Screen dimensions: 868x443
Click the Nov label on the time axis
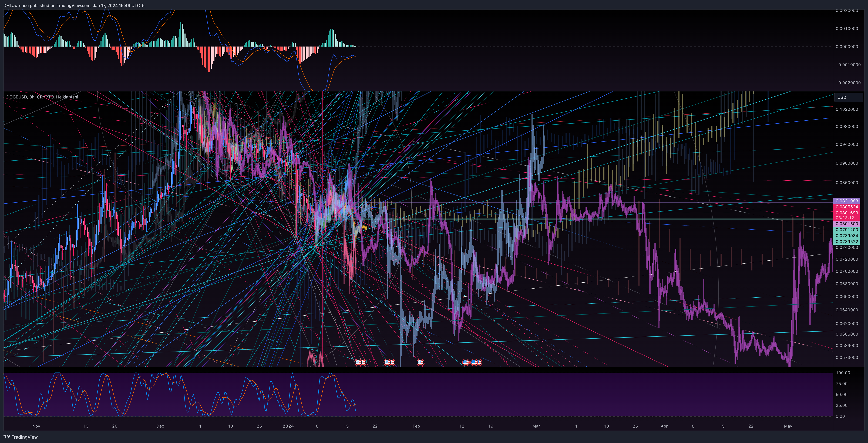(36, 426)
